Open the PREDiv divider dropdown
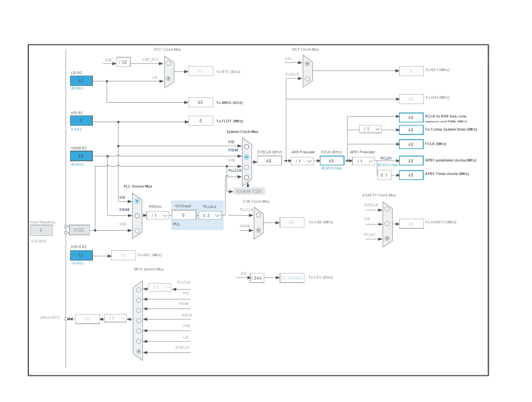The width and height of the screenshot is (532, 402). [158, 215]
